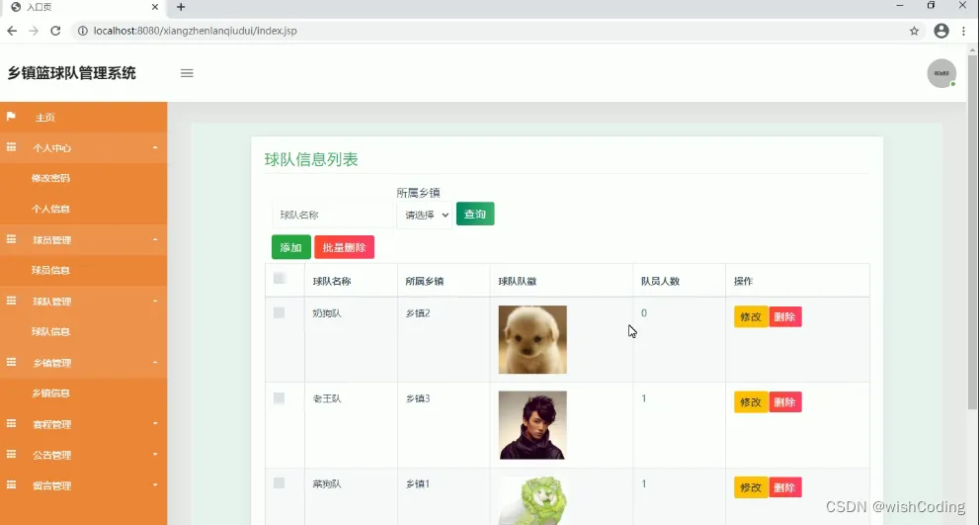Image resolution: width=980 pixels, height=525 pixels.
Task: Open cabbage dog badge image for 菜狗队
Action: pos(532,500)
